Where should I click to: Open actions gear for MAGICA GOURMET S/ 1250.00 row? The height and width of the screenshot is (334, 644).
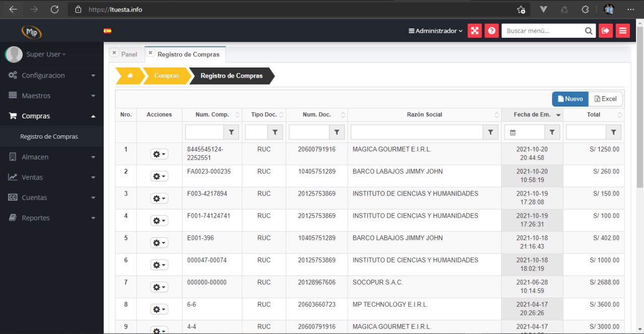(159, 154)
